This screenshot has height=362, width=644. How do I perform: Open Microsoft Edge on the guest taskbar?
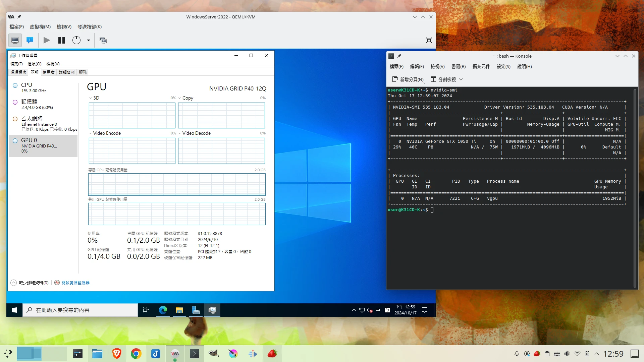point(163,310)
